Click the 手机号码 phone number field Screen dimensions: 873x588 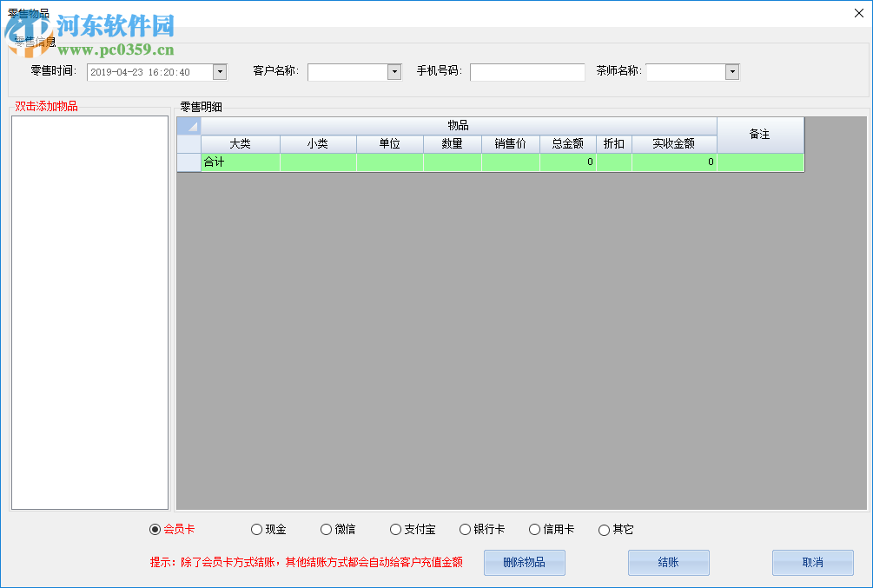(527, 72)
